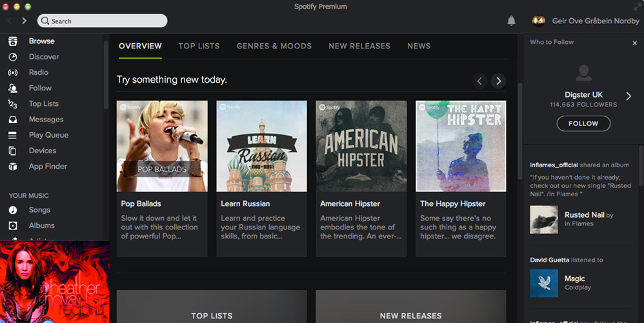Open The Happy Hipster playlist cover

point(461,146)
